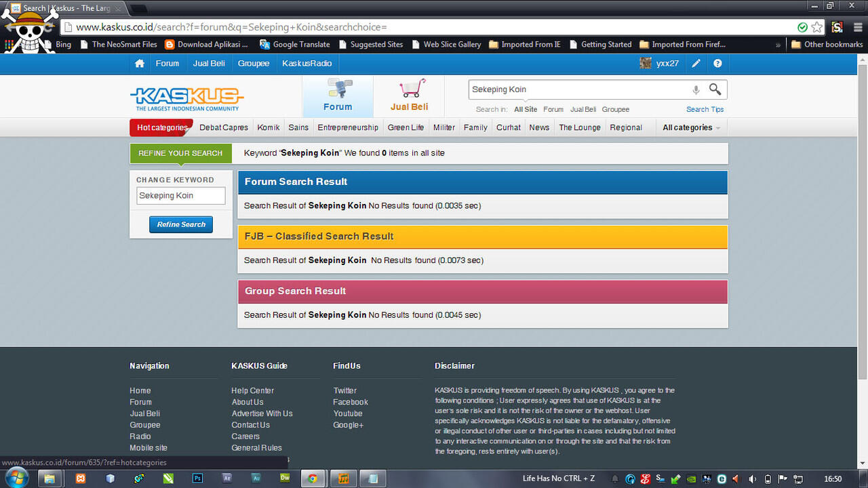868x488 pixels.
Task: Open Dreamweaver from taskbar
Action: coord(285,479)
